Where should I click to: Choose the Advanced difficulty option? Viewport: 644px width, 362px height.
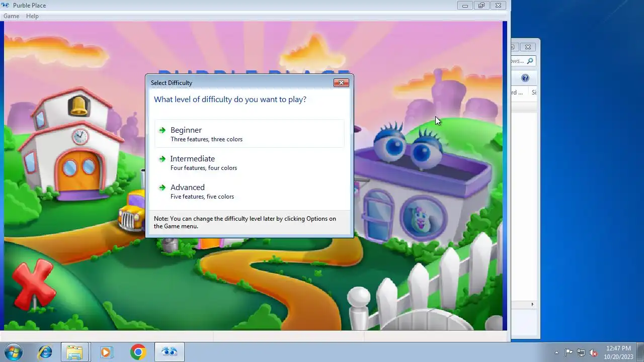pos(250,191)
